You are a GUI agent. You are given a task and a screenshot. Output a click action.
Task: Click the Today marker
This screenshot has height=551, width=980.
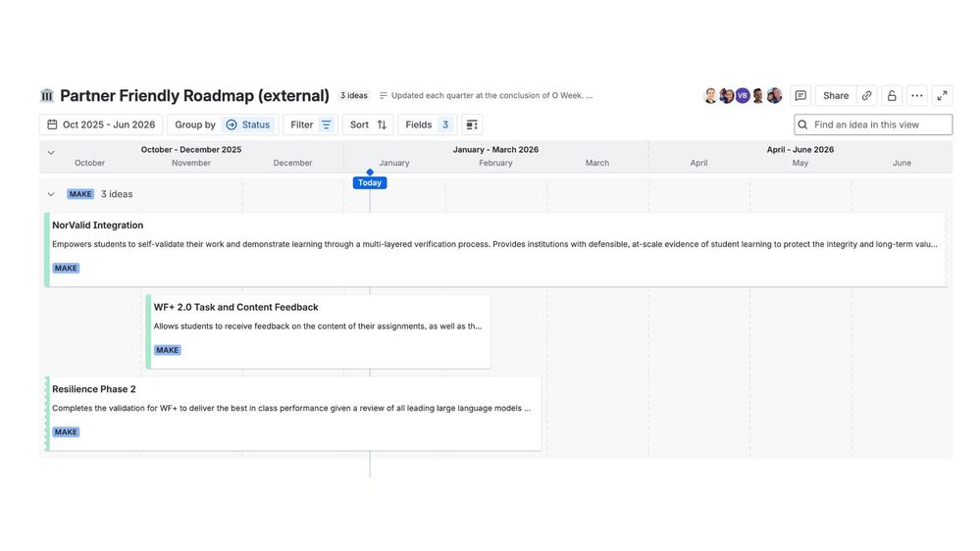(370, 182)
